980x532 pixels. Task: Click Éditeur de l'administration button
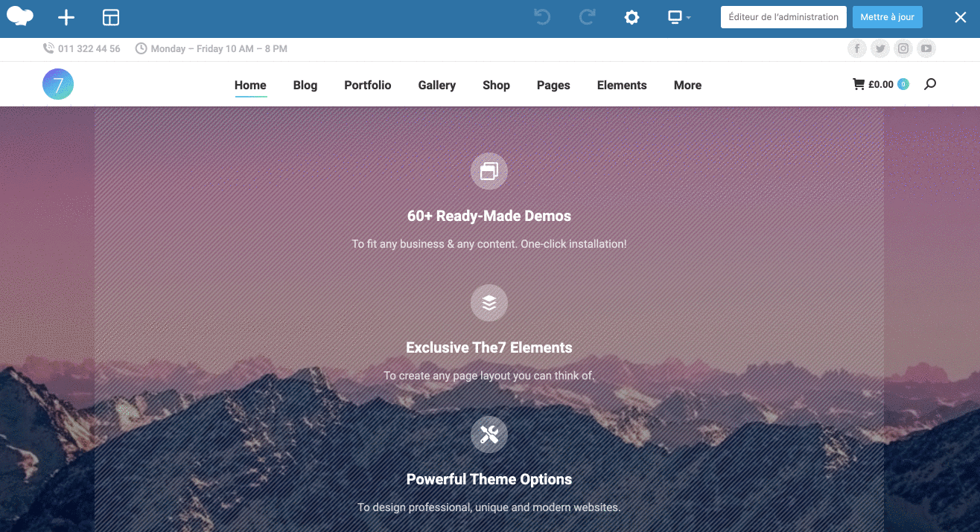[783, 17]
